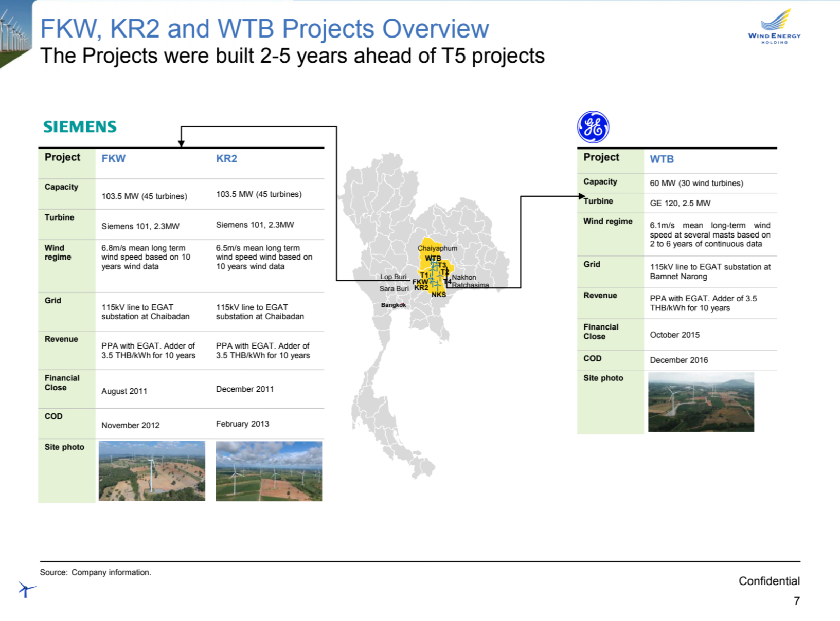The image size is (840, 621).
Task: Click the 'Bangkok' map label
Action: tap(394, 305)
